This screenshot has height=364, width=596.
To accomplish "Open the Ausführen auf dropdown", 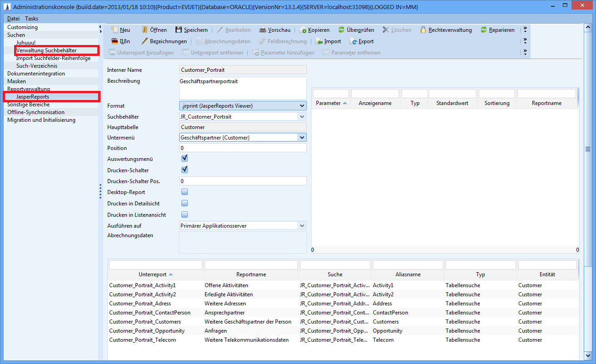I will (302, 225).
